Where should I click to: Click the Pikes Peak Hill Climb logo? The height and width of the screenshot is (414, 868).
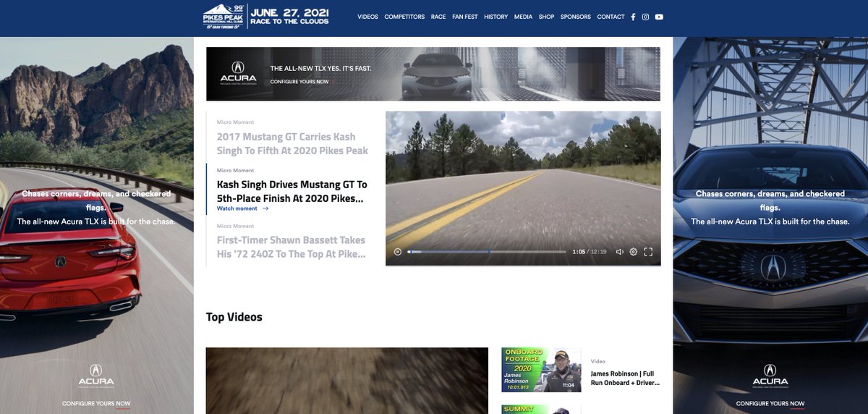(224, 16)
